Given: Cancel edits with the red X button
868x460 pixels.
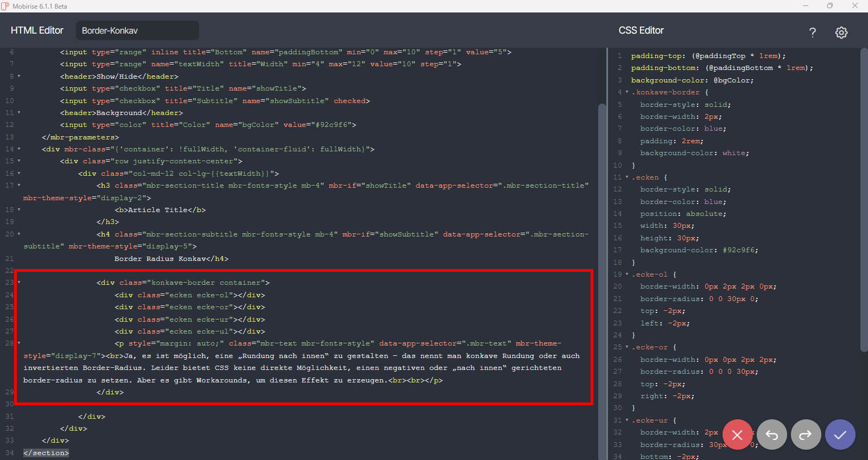Looking at the screenshot, I should tap(737, 435).
